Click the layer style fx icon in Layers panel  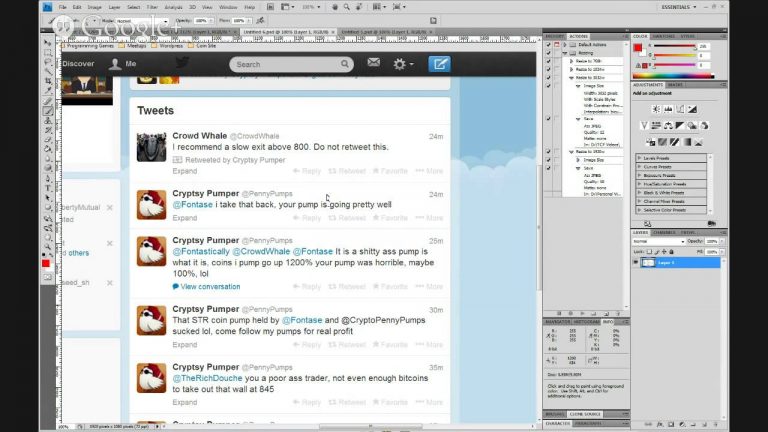(660, 424)
